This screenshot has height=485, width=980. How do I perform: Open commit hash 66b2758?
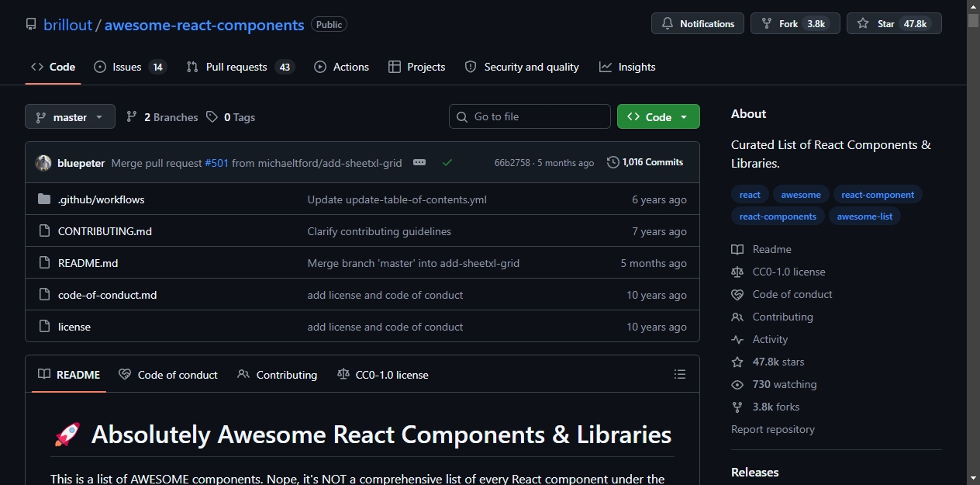[x=512, y=163]
